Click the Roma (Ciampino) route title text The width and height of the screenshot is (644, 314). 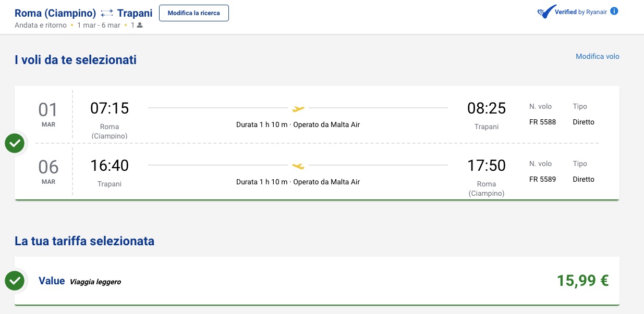coord(55,13)
